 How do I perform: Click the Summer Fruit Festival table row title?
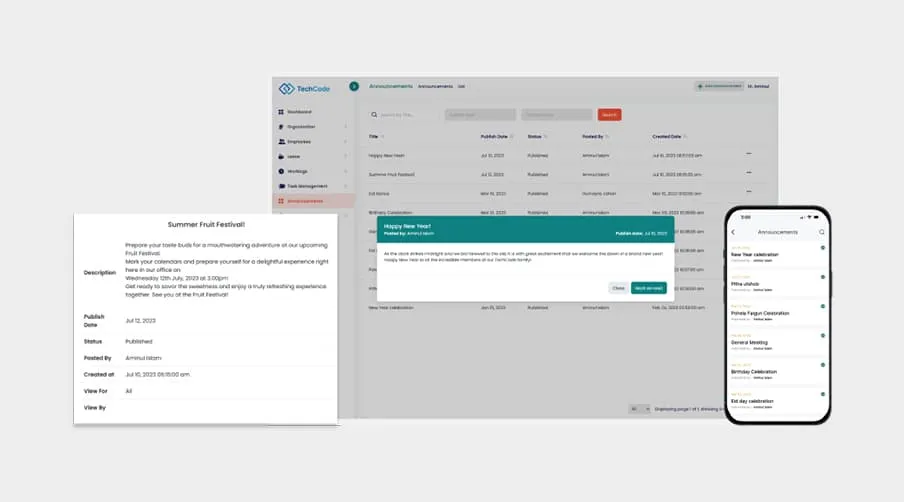click(391, 175)
